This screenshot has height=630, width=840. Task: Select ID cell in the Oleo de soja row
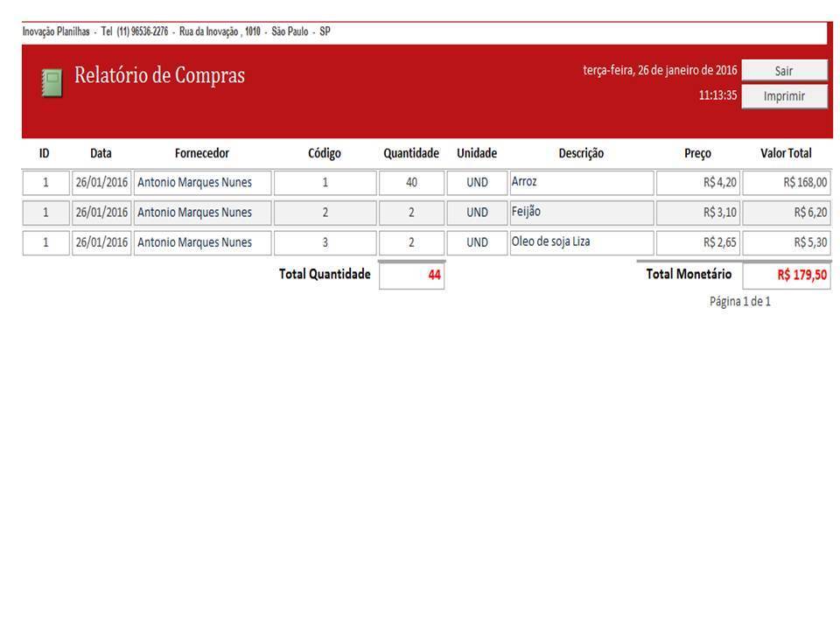pos(46,242)
